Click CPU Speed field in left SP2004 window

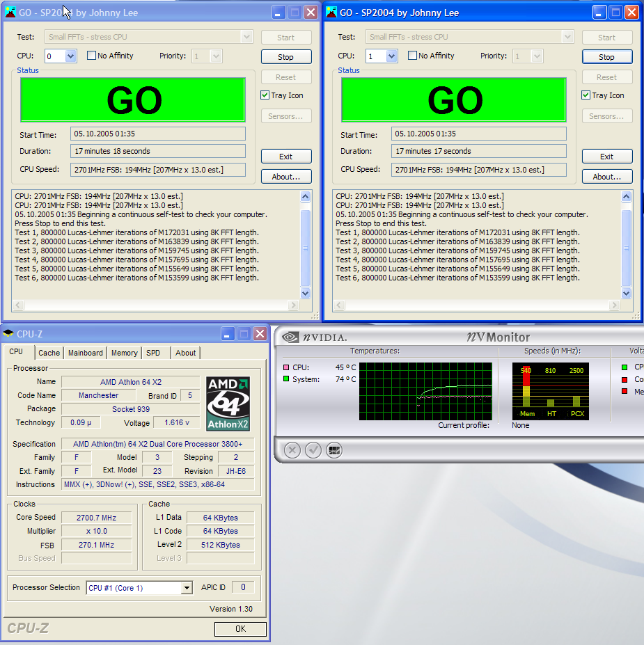click(x=157, y=170)
